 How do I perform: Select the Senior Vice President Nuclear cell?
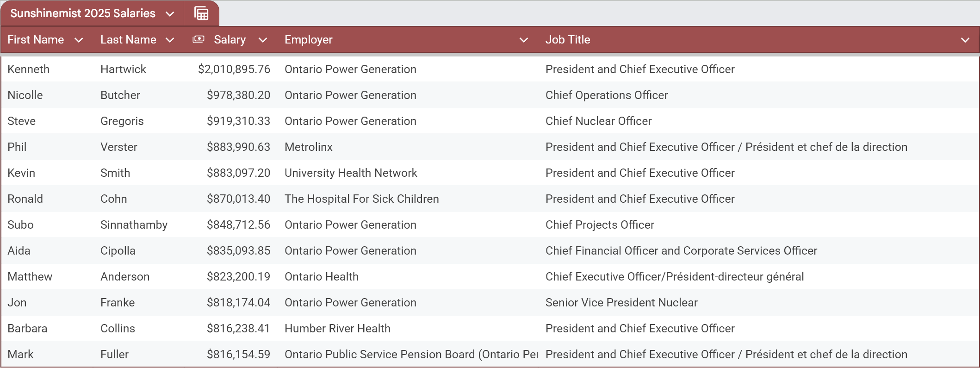621,303
